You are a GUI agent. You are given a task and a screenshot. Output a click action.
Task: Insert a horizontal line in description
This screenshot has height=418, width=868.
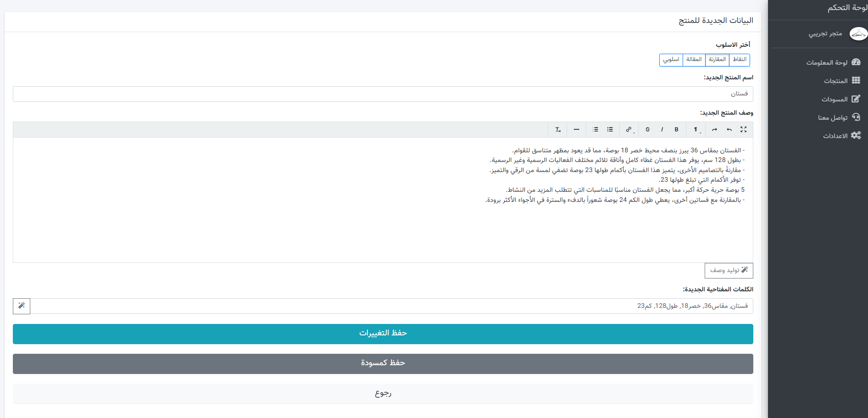(x=576, y=130)
